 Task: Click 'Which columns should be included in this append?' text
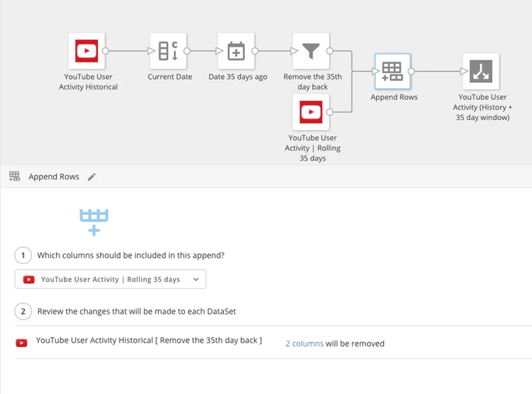[x=131, y=256]
